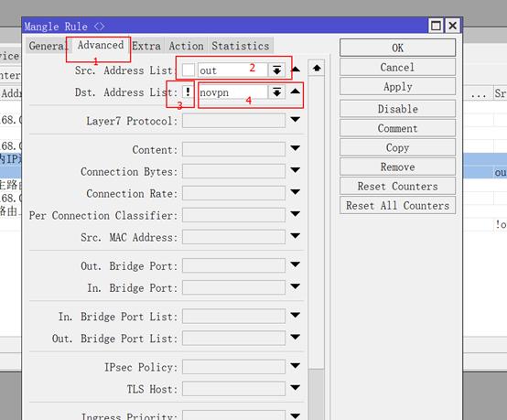Toggle the Dst. Address List invert checkbox

[x=188, y=92]
